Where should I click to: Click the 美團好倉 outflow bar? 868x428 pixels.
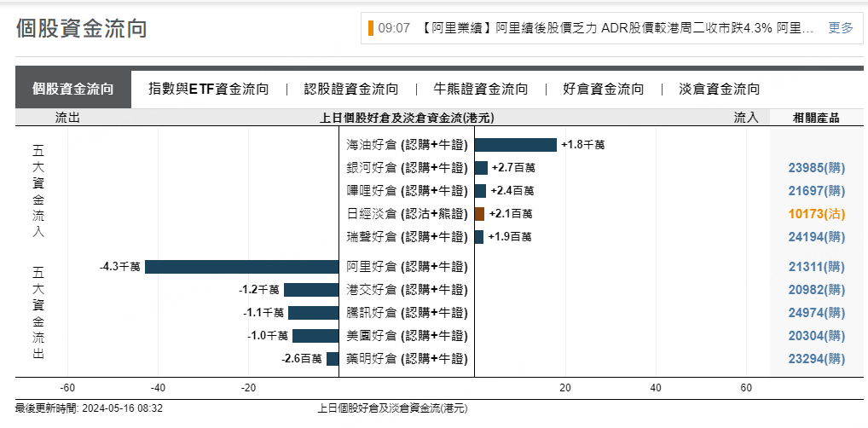click(x=315, y=336)
